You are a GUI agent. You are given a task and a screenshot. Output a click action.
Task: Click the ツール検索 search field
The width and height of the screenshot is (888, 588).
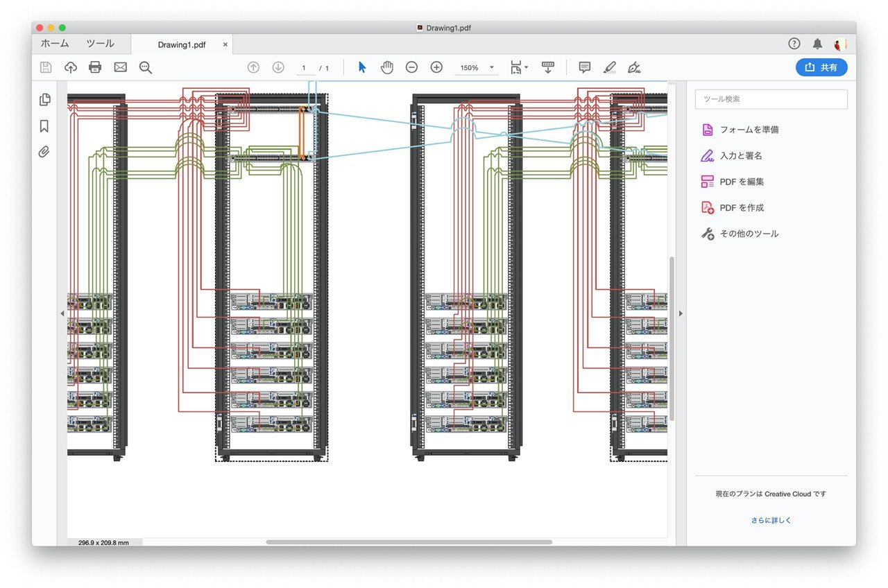(771, 99)
